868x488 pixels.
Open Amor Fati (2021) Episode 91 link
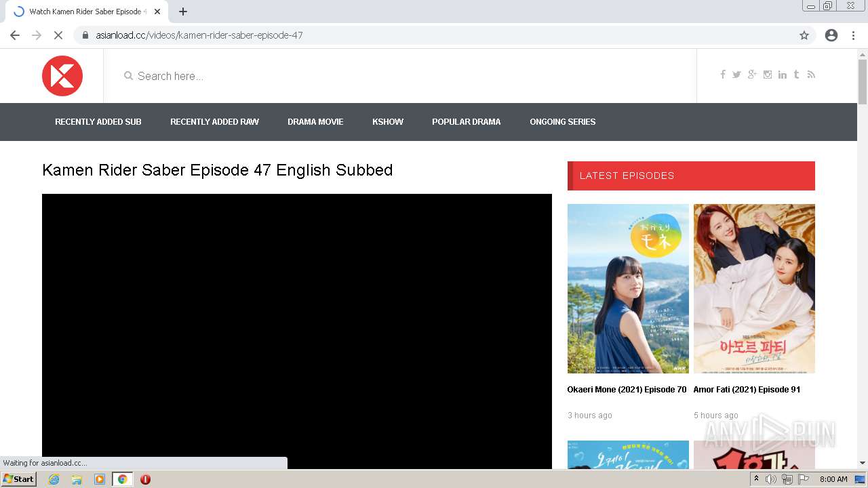pyautogui.click(x=747, y=390)
